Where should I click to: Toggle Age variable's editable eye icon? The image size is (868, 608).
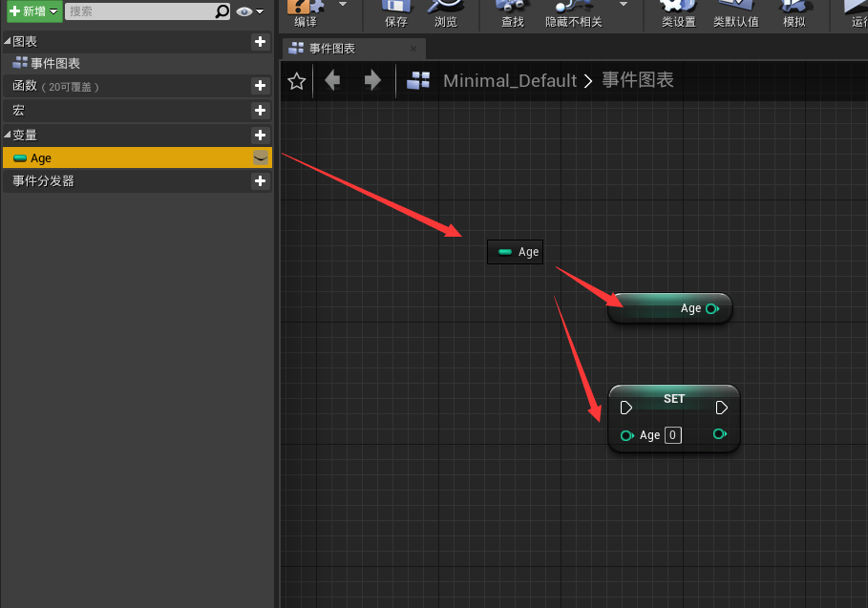261,157
